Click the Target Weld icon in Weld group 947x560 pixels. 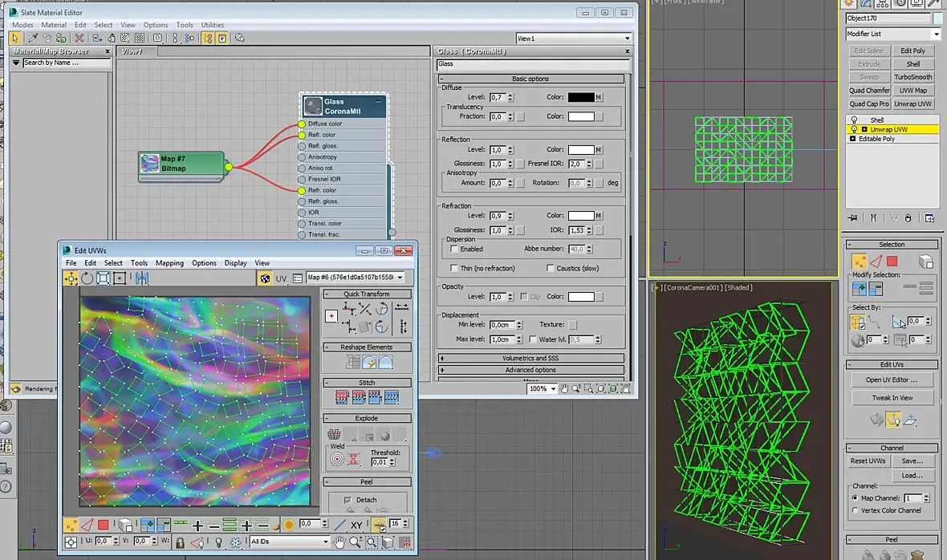337,459
